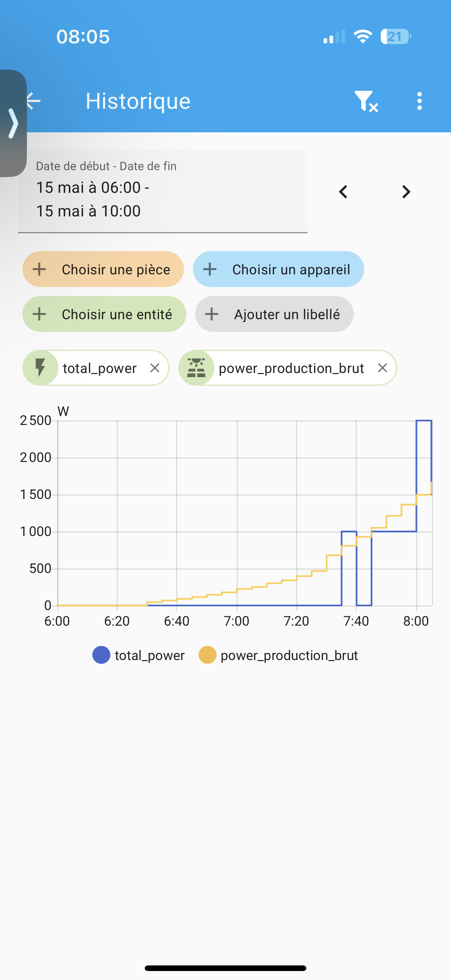The image size is (451, 980).
Task: Open the three-dot overflow menu
Action: 419,101
